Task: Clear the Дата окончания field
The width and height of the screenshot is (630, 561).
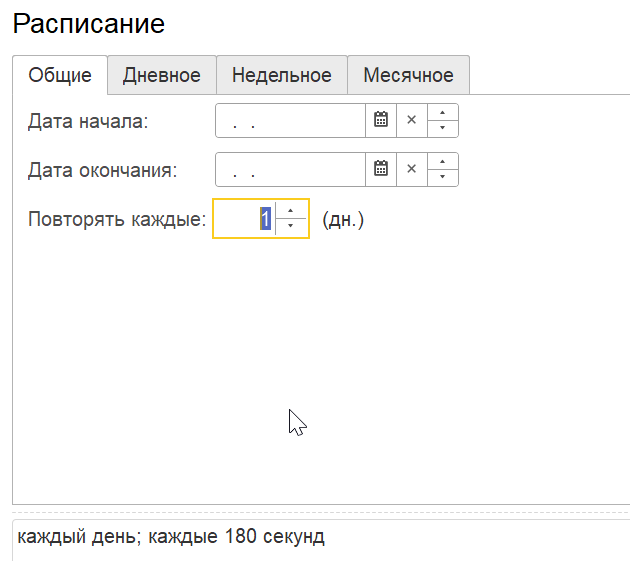Action: (411, 169)
